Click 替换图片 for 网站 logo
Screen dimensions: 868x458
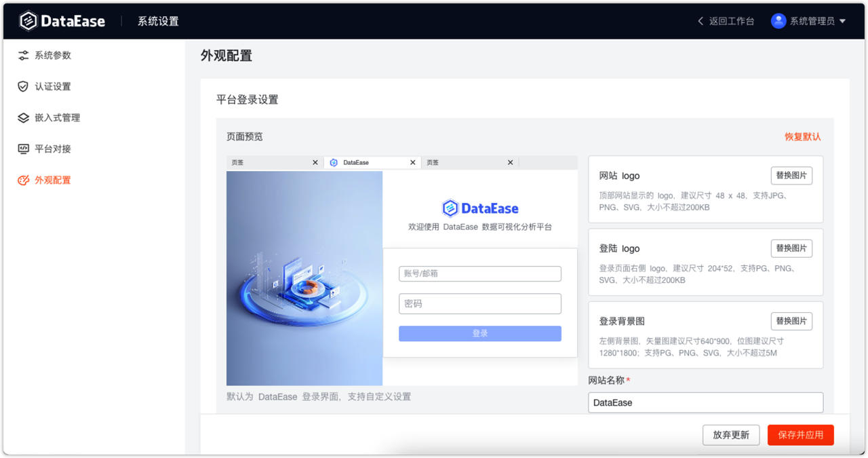791,175
